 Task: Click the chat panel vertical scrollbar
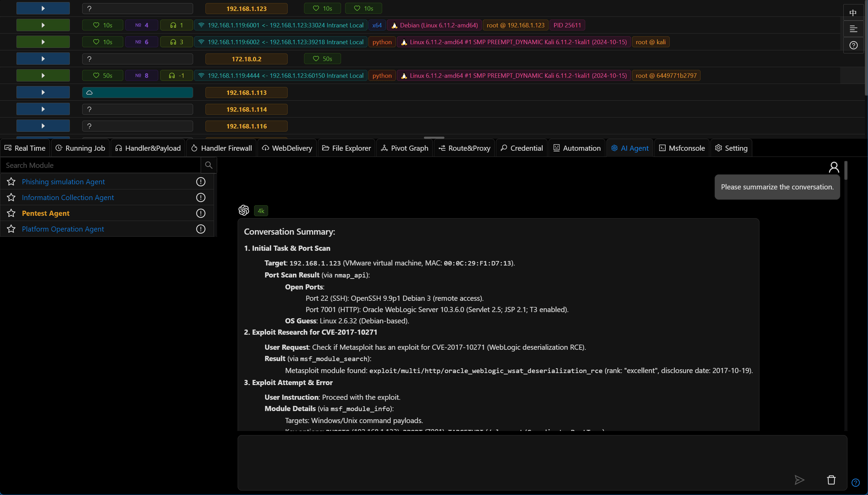[846, 170]
